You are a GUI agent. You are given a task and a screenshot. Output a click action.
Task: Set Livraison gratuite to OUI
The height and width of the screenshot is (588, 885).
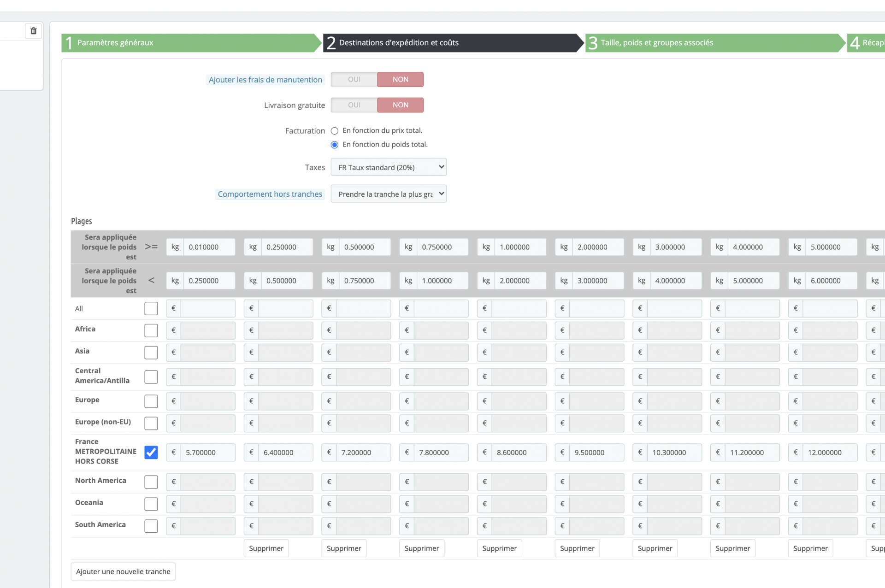tap(354, 105)
